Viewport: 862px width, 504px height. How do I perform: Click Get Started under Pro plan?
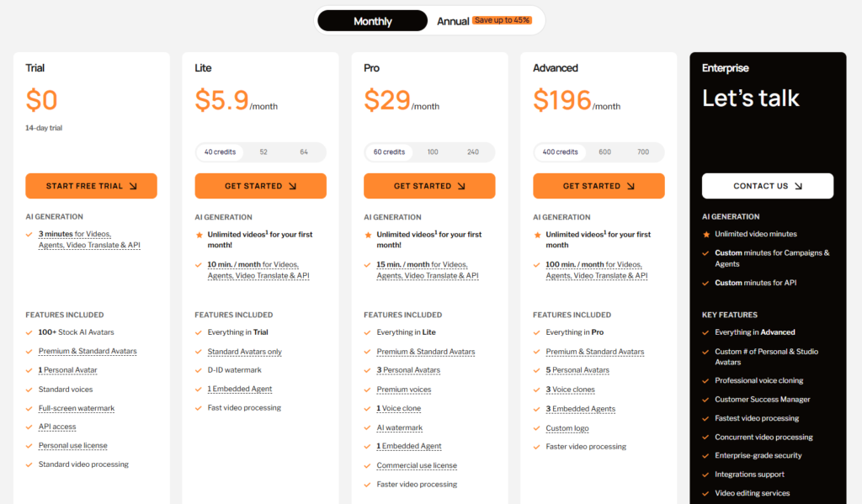(429, 186)
